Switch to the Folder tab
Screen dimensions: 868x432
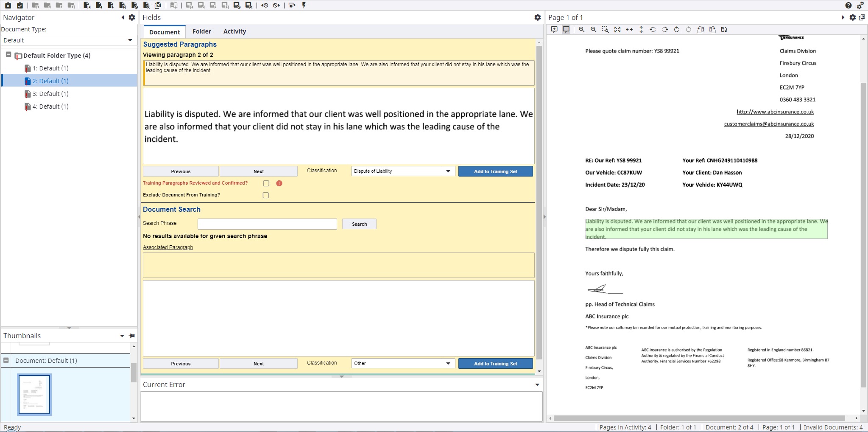[x=201, y=31]
